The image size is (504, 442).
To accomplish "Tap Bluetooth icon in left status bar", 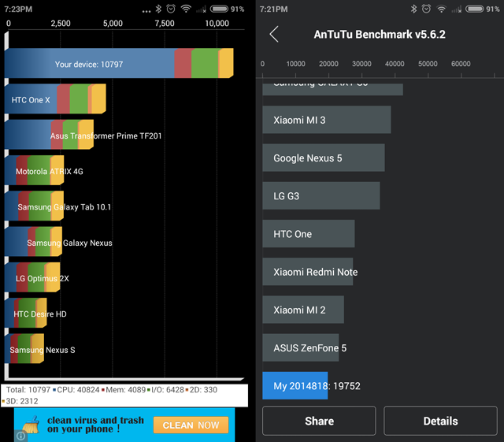I will tap(158, 9).
